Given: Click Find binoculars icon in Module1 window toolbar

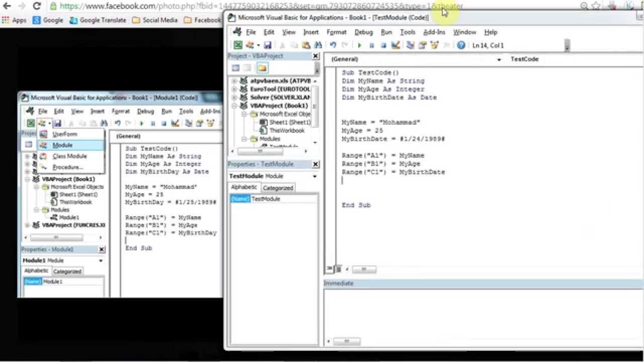Looking at the screenshot, I should tap(104, 123).
